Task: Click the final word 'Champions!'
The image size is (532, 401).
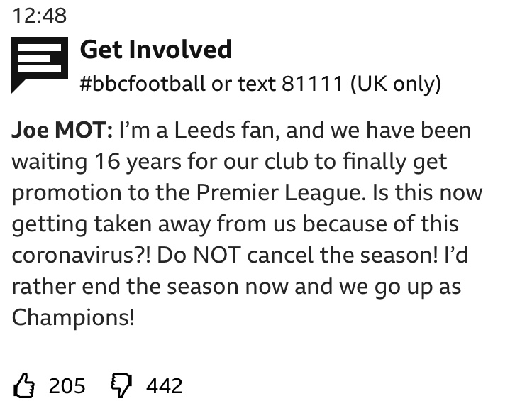Action: click(x=73, y=318)
